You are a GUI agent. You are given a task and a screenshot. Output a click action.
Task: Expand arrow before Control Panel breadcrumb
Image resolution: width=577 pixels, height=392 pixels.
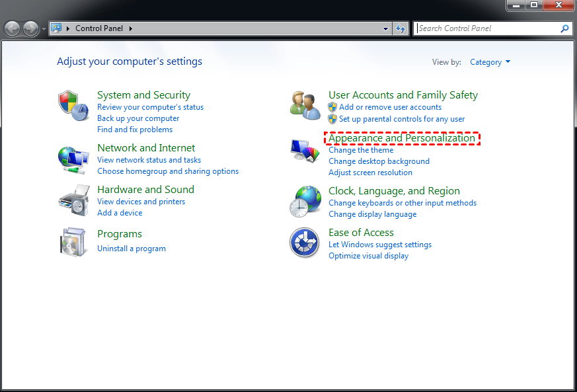(x=67, y=28)
